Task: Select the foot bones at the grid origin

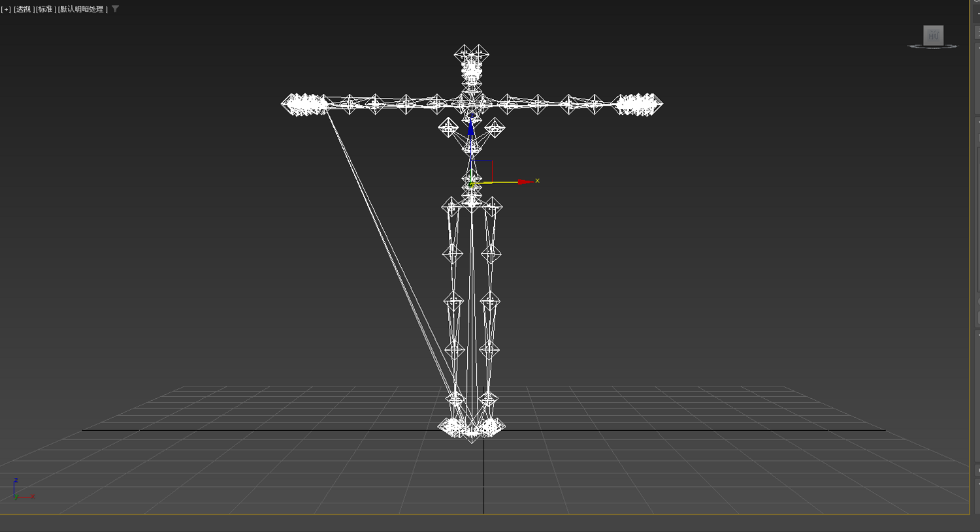Action: click(471, 428)
